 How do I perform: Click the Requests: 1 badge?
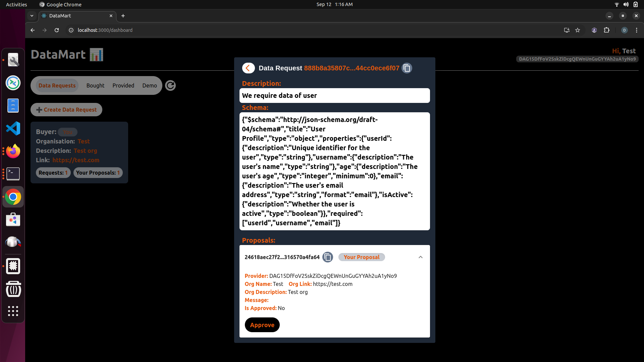click(53, 173)
